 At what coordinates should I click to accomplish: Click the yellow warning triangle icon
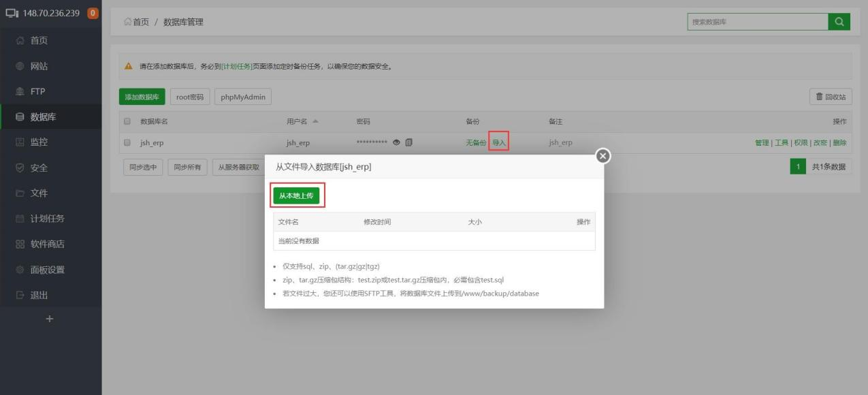pos(129,67)
